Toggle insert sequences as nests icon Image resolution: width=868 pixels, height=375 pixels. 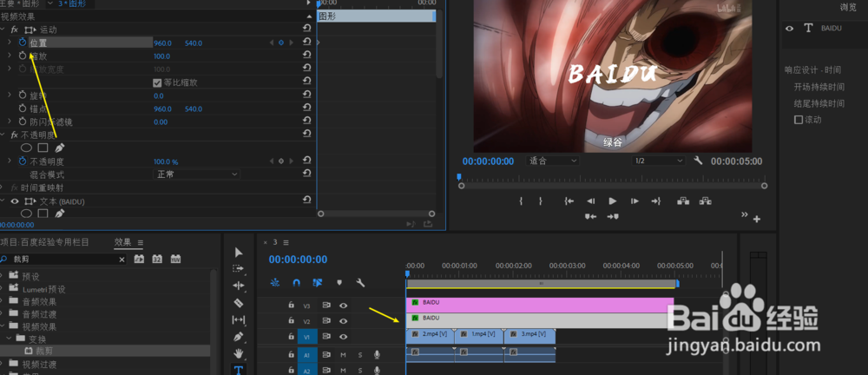[x=275, y=282]
